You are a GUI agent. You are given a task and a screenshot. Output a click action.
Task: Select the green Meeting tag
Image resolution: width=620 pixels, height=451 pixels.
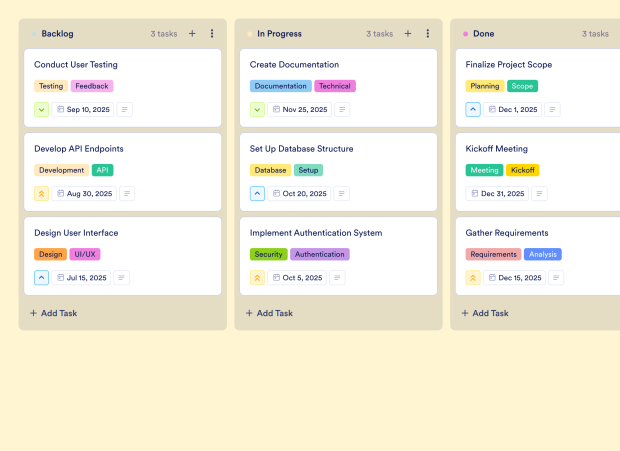click(484, 170)
